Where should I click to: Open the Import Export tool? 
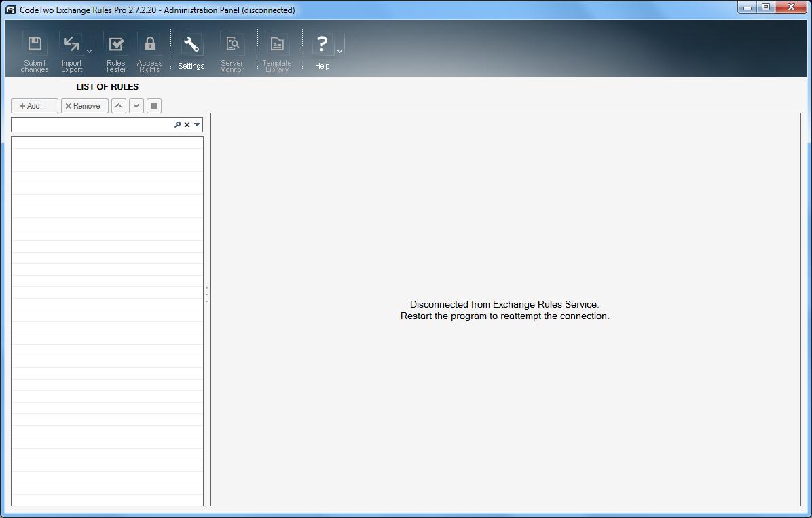click(71, 52)
